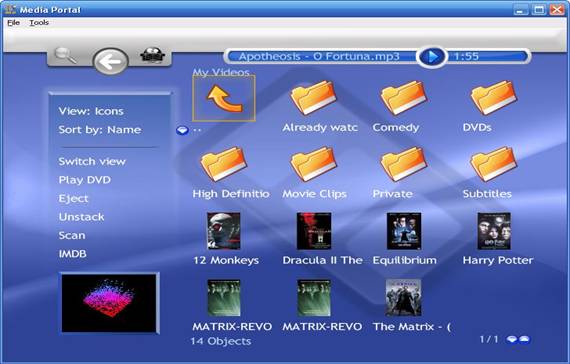The width and height of the screenshot is (570, 364).
Task: Click the 12 Monkeys title label
Action: click(x=226, y=260)
